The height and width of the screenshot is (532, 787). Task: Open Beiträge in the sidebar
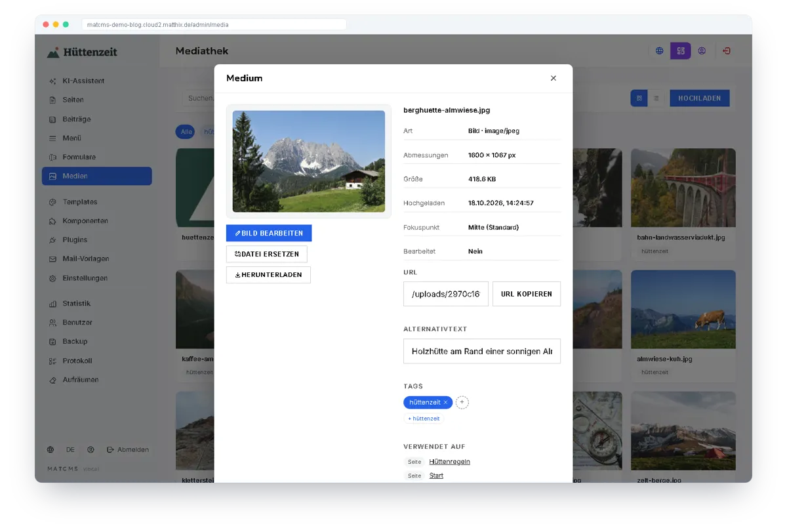(x=96, y=119)
